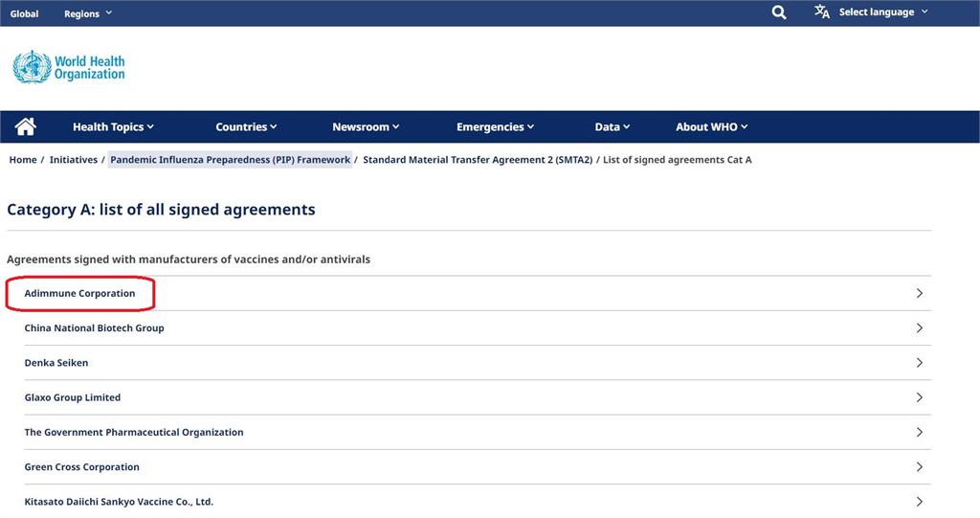Expand the Adimmune Corporation row chevron
Image resolution: width=980 pixels, height=518 pixels.
pos(920,293)
